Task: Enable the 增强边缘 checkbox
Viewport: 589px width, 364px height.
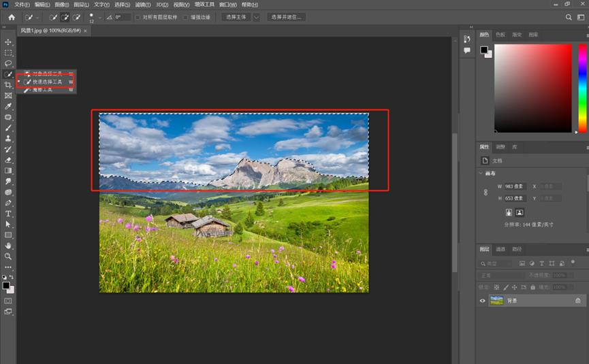Action: [185, 17]
